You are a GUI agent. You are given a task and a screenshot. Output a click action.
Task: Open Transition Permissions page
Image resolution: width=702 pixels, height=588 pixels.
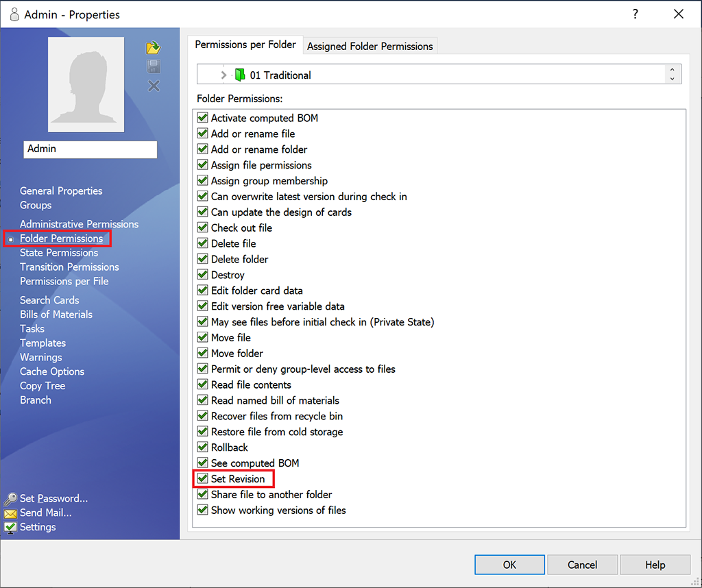coord(69,267)
